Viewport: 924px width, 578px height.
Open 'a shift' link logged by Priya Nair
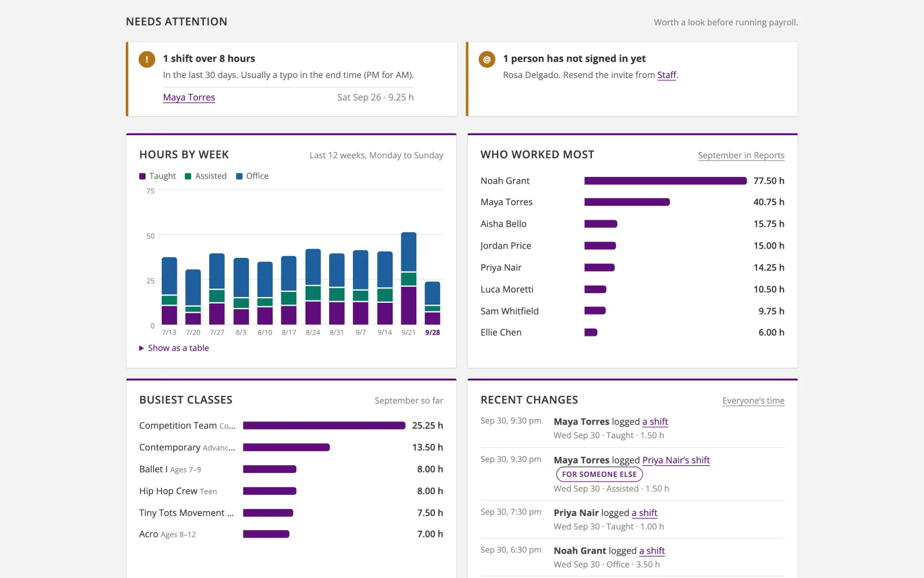pos(644,513)
